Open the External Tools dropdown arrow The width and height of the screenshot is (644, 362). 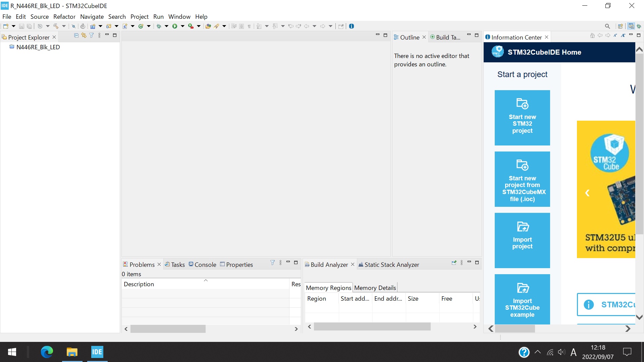199,26
